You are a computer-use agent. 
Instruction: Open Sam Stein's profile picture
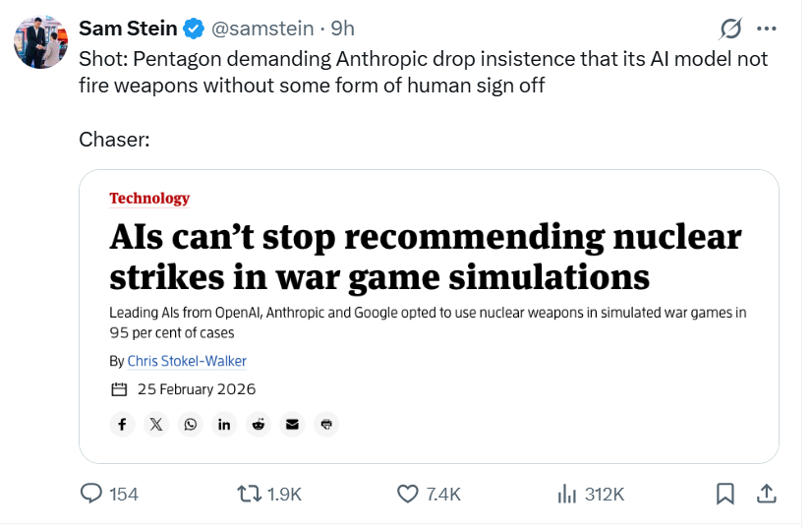coord(40,41)
